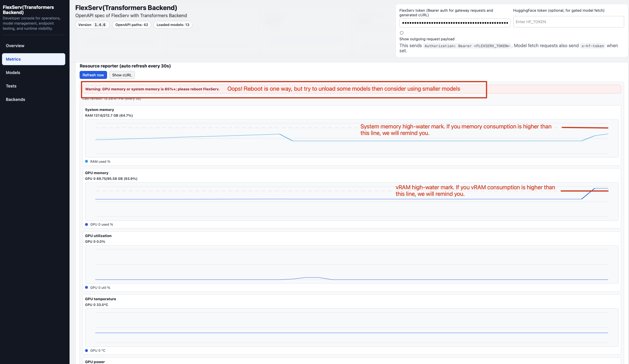Click the RAM 137.6/212.7 GB (64.7%) value
The image size is (629, 364).
click(x=109, y=116)
